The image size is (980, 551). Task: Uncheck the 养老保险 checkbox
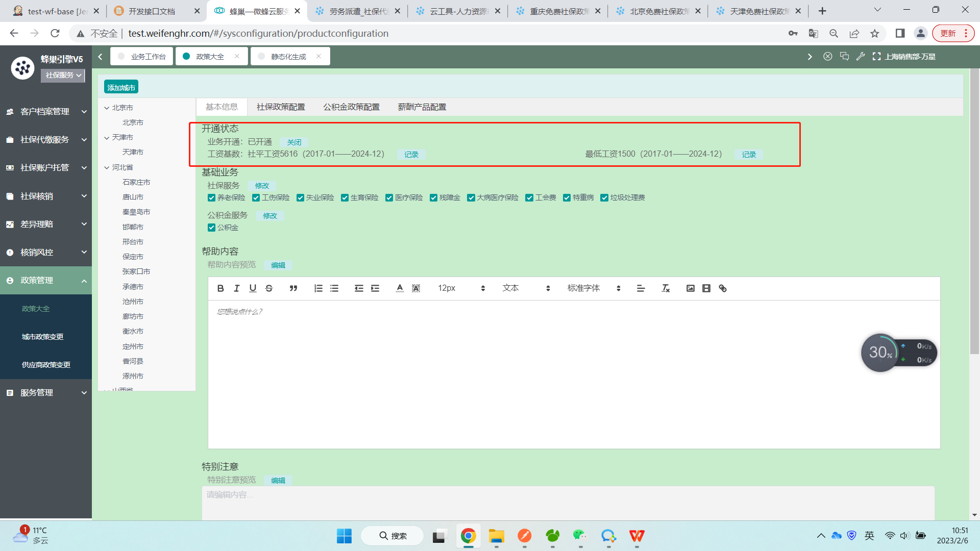tap(211, 198)
